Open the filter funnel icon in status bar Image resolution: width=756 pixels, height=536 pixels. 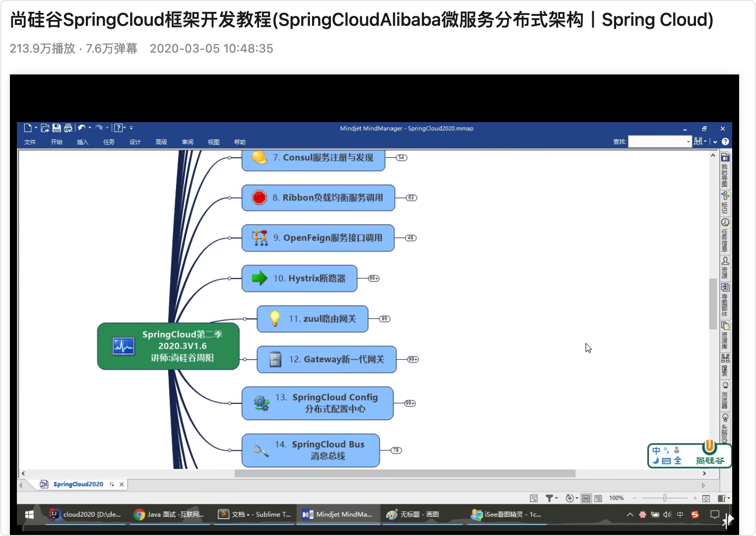pos(549,498)
